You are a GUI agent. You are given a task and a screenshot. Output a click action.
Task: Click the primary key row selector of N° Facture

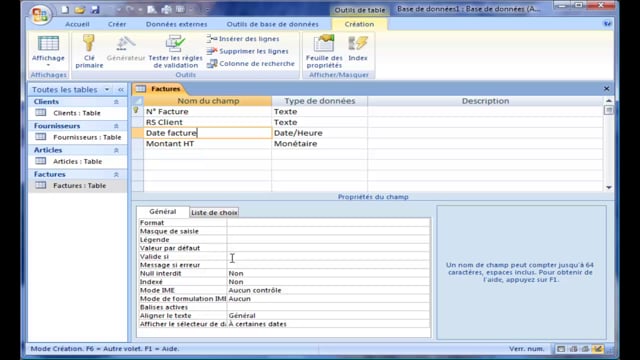pos(138,111)
